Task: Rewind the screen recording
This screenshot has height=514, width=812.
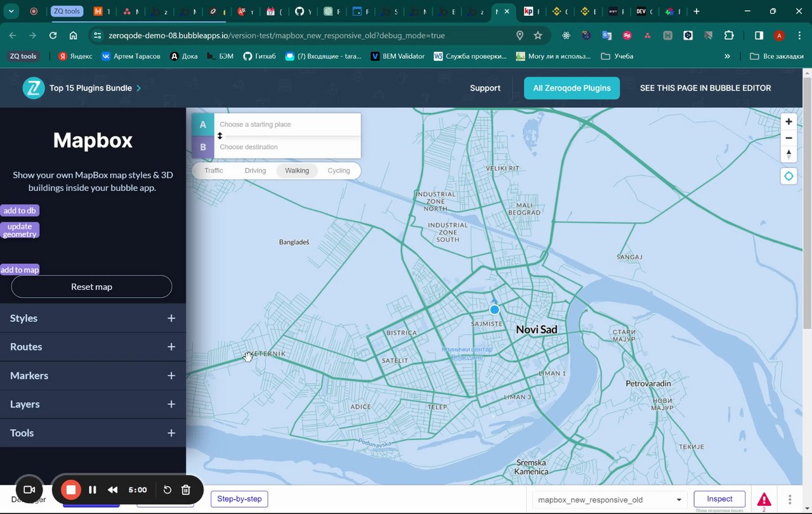Action: tap(112, 489)
